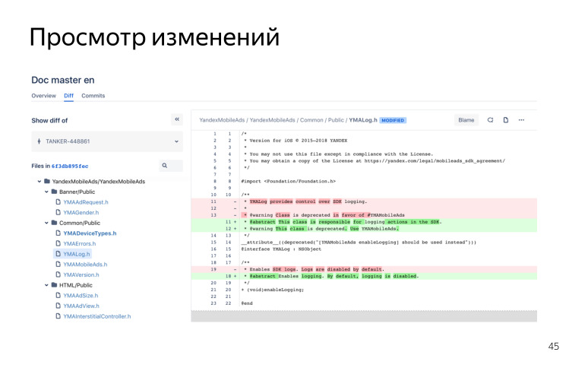Screen dimensions: 588x368
Task: Click the file icon next to YMAVersion.h
Action: [58, 274]
